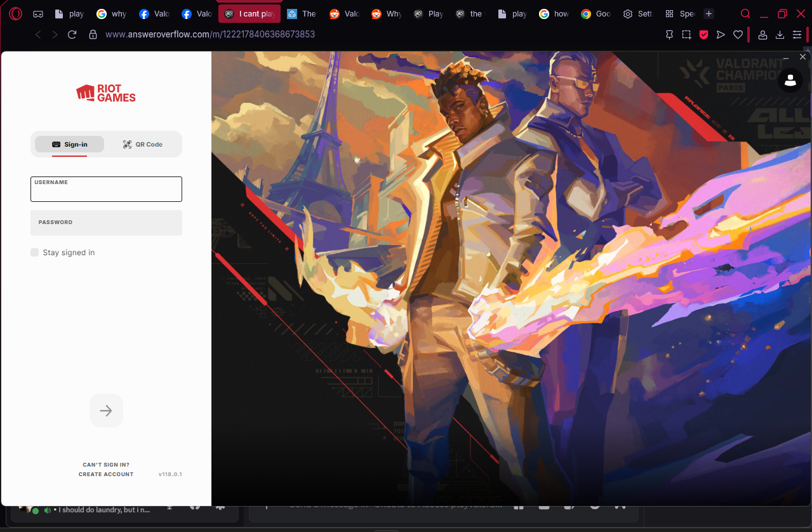812x532 pixels.
Task: Switch to the 'Sett' settings tab
Action: [637, 14]
